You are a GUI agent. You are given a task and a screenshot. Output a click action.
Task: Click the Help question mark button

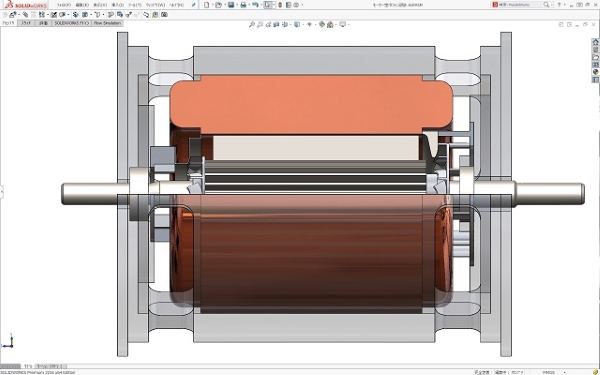[559, 5]
